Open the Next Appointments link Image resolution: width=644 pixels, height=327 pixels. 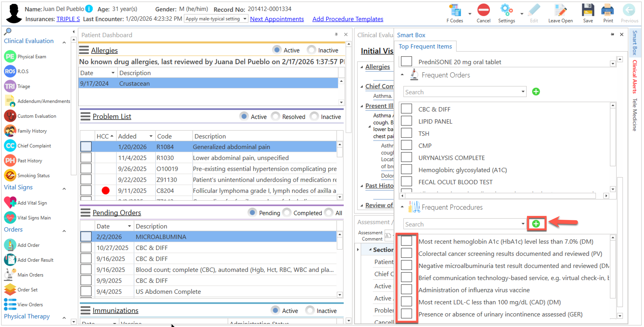tap(277, 19)
